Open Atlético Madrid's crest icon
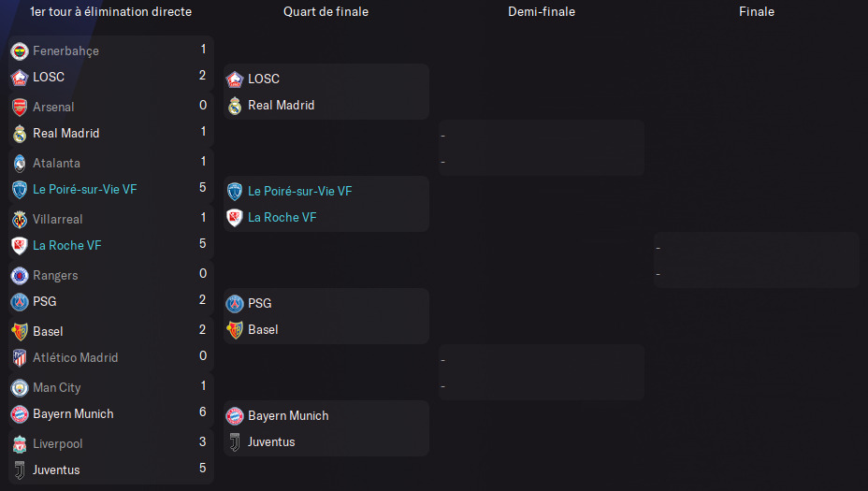The image size is (868, 491). [x=20, y=357]
